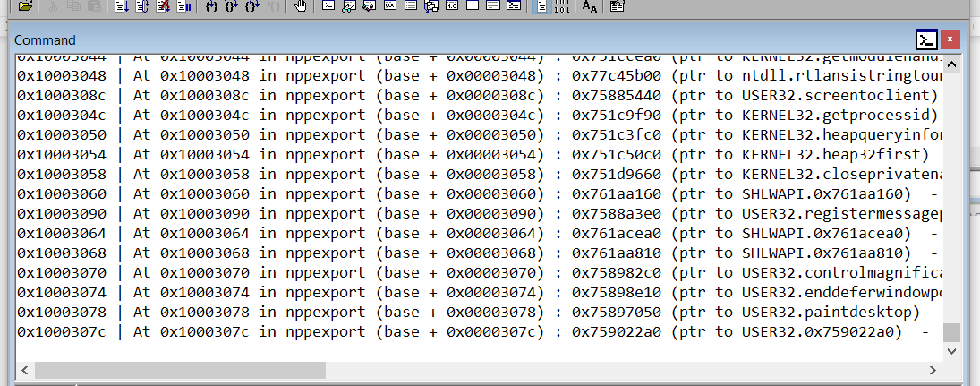Open the Call Stack window icon
The width and height of the screenshot is (980, 386).
tap(430, 6)
